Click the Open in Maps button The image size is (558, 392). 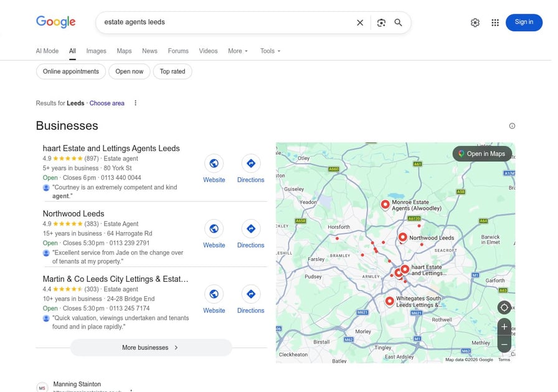pyautogui.click(x=482, y=154)
